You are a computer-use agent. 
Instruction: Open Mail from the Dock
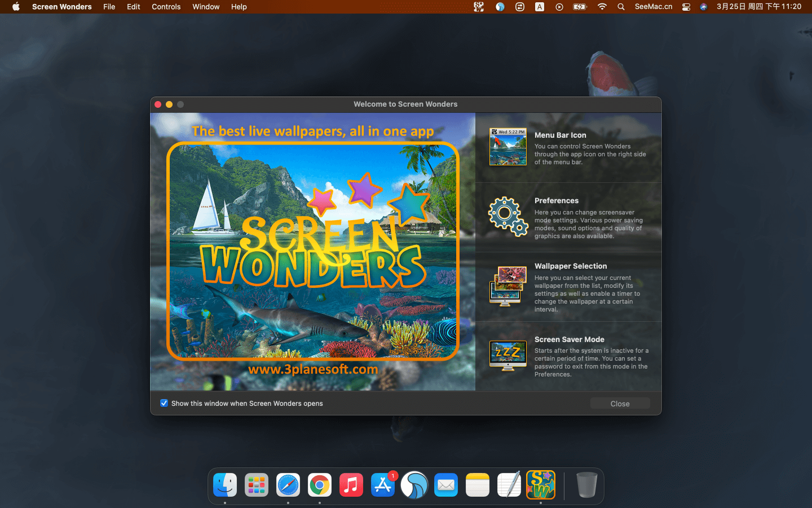[x=446, y=484]
